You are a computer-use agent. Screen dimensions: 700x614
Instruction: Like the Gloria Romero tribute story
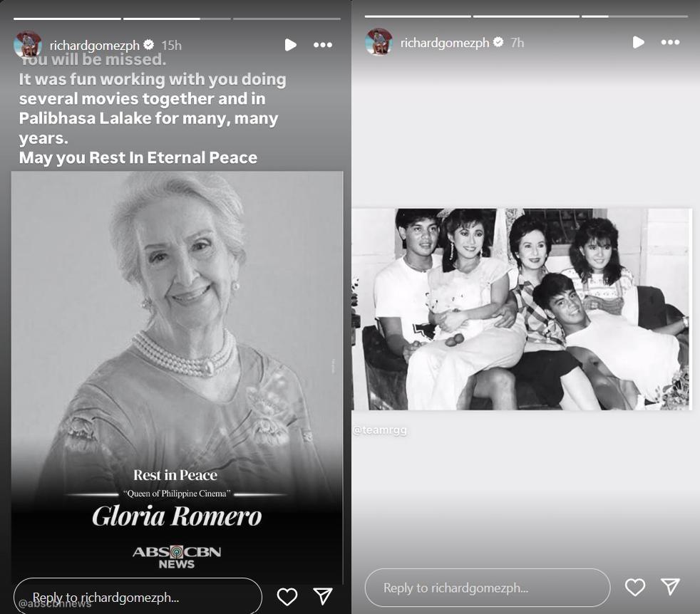[287, 597]
